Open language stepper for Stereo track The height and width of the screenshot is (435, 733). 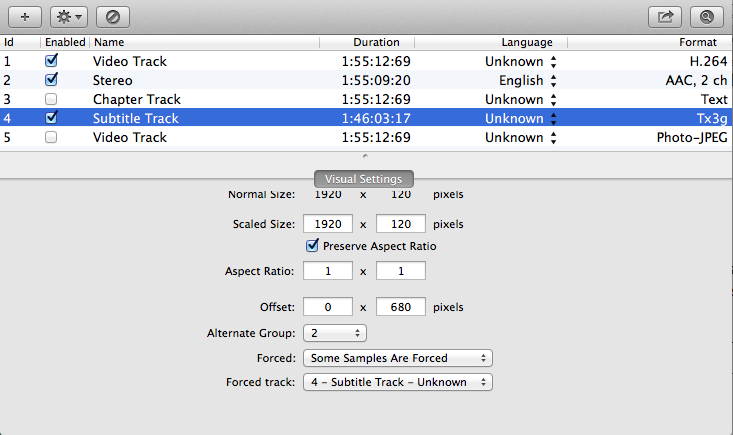coord(553,80)
